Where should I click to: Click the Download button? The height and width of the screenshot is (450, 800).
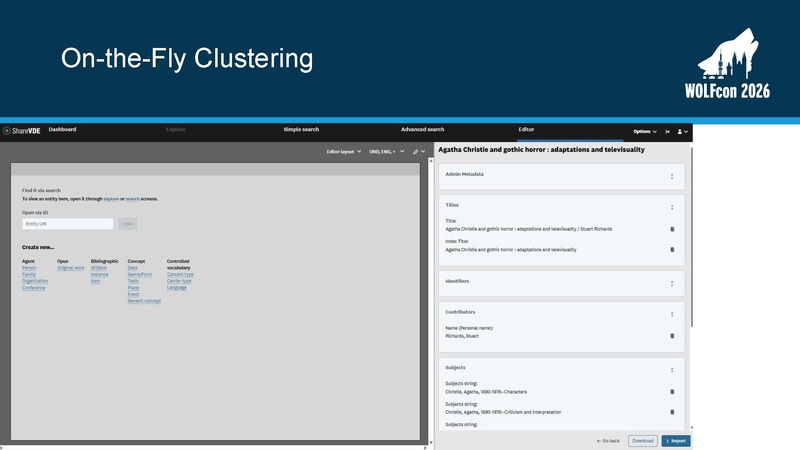643,441
